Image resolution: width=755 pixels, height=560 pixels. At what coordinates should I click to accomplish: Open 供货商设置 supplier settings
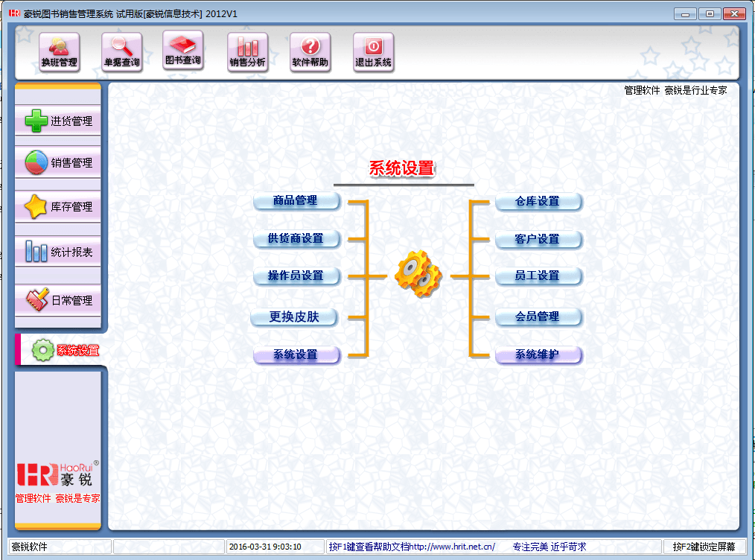coord(296,239)
